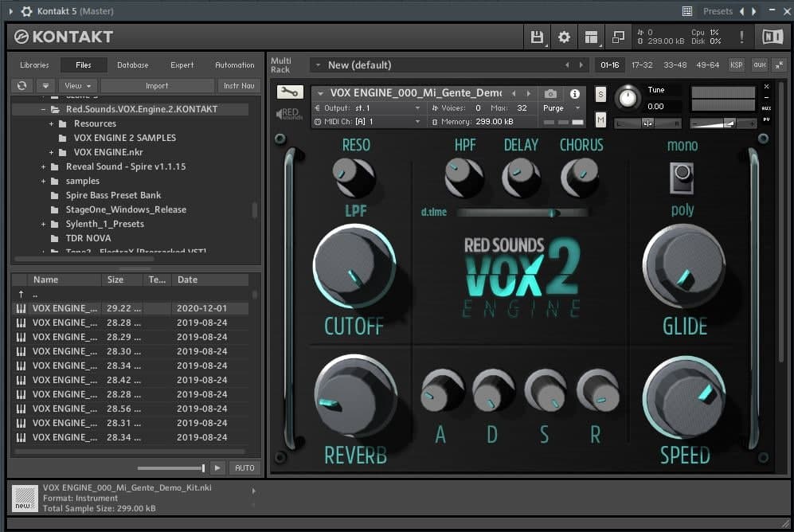This screenshot has height=532, width=794.
Task: Open the Kontakt save/load floppy disk menu
Action: point(537,37)
